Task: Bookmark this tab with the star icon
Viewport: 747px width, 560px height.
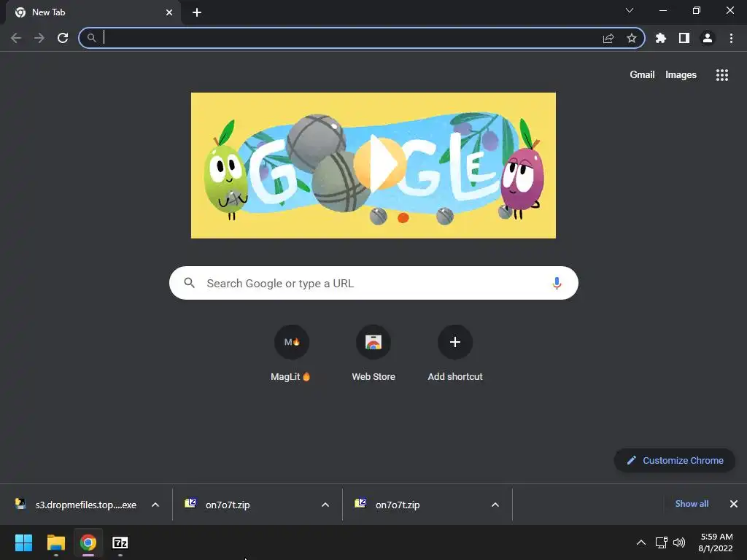Action: (632, 38)
